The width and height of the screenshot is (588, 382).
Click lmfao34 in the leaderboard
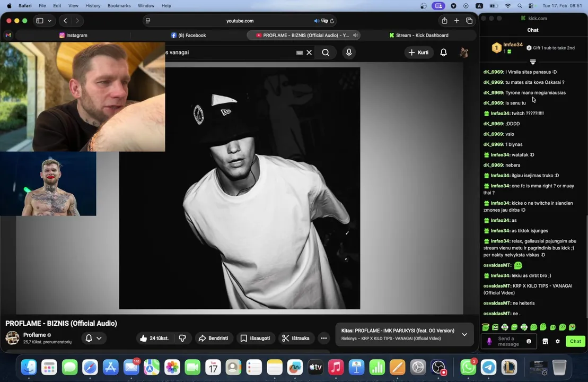[x=513, y=45]
